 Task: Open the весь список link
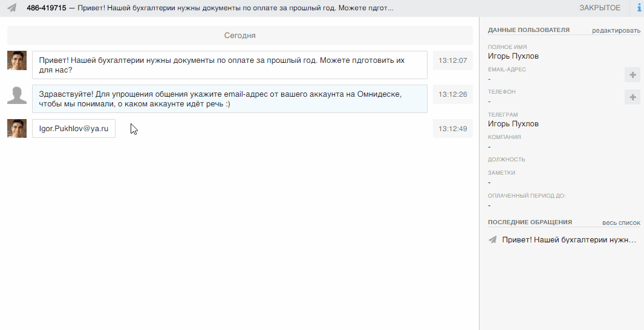[621, 222]
